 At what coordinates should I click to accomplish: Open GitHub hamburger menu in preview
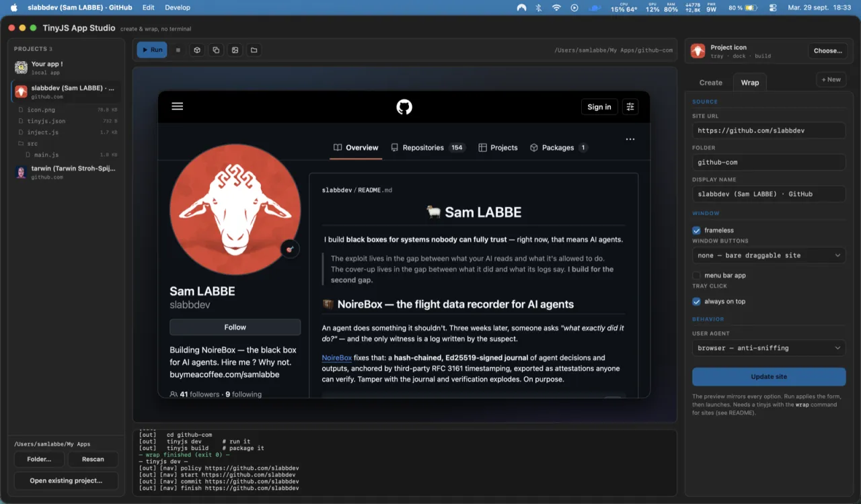point(178,106)
